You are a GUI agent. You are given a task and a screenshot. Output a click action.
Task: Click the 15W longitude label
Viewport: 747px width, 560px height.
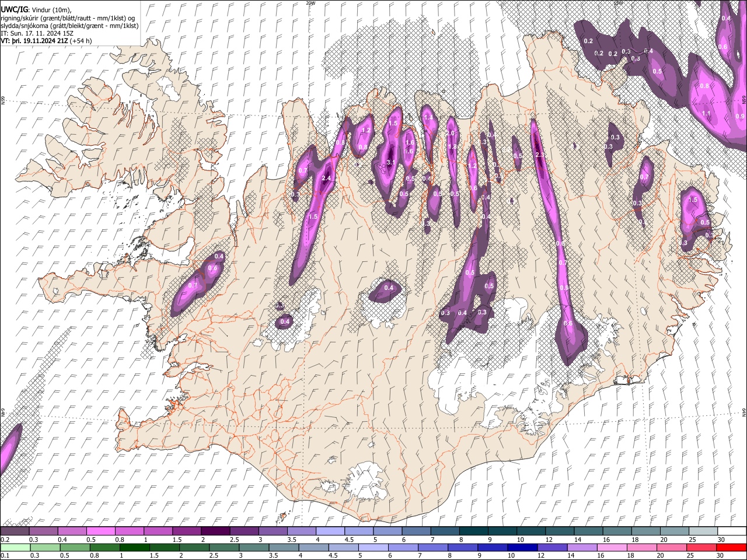pos(618,3)
